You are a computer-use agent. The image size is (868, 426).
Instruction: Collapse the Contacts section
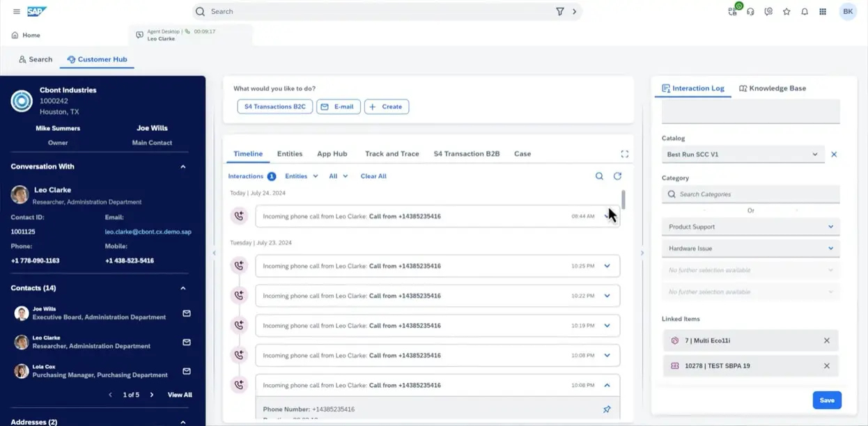point(183,288)
